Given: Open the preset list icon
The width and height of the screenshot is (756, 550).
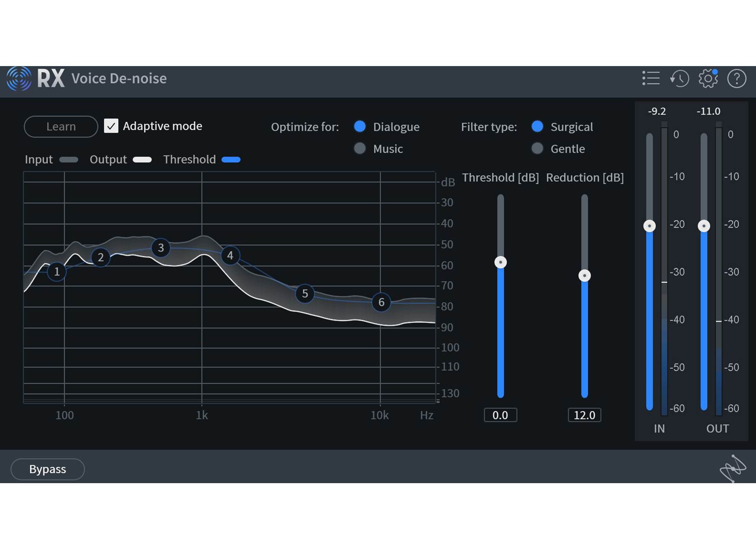Looking at the screenshot, I should tap(651, 78).
